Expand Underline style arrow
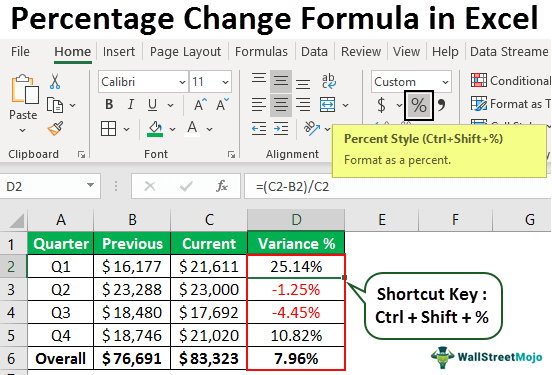 pyautogui.click(x=170, y=105)
